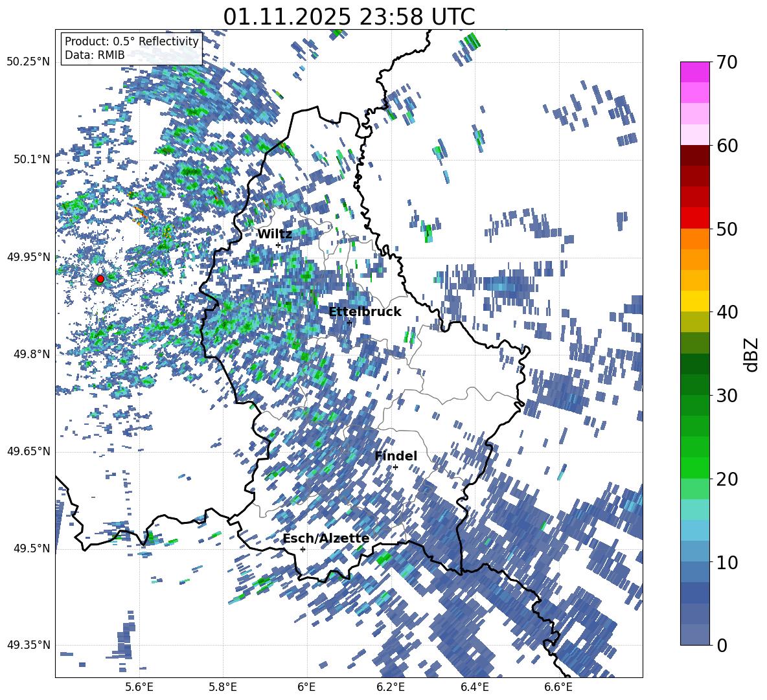Click the Esch/Alzette city label
The image size is (767, 700).
point(326,539)
